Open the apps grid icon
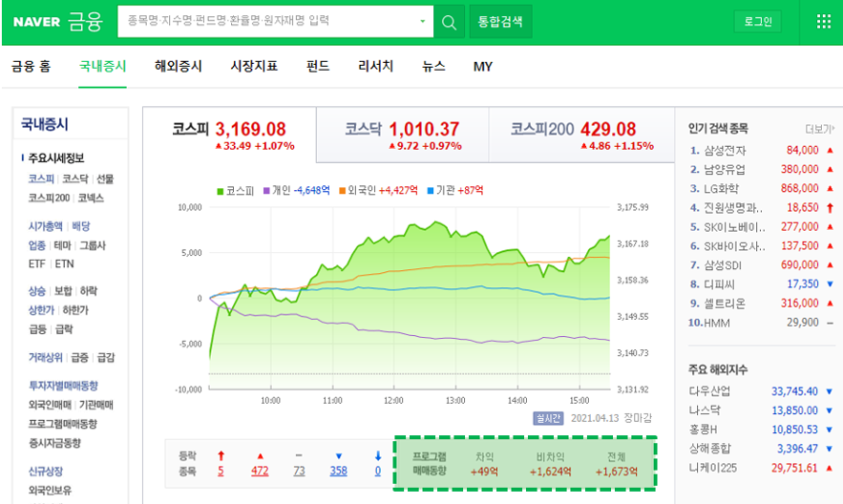Image resolution: width=843 pixels, height=504 pixels. (824, 22)
